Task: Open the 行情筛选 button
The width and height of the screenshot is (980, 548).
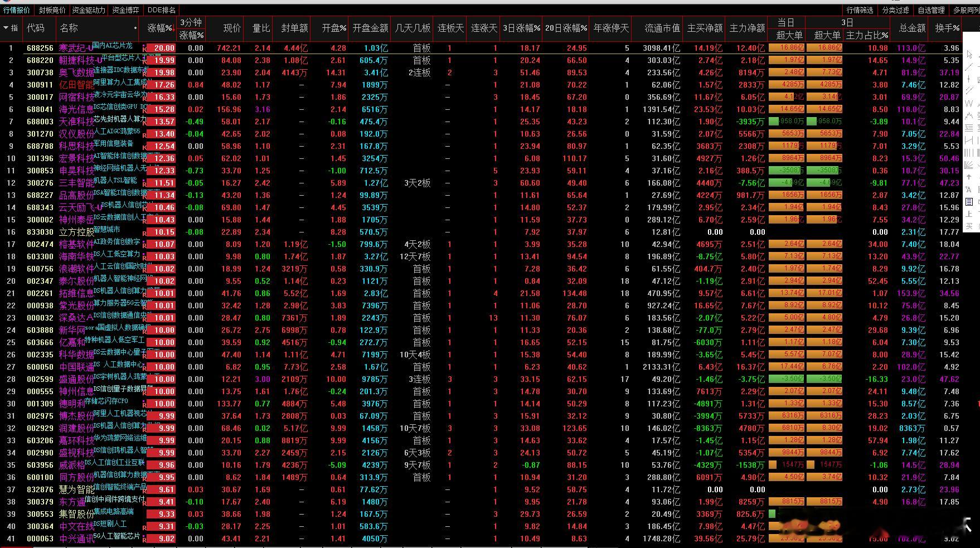Action: 860,10
